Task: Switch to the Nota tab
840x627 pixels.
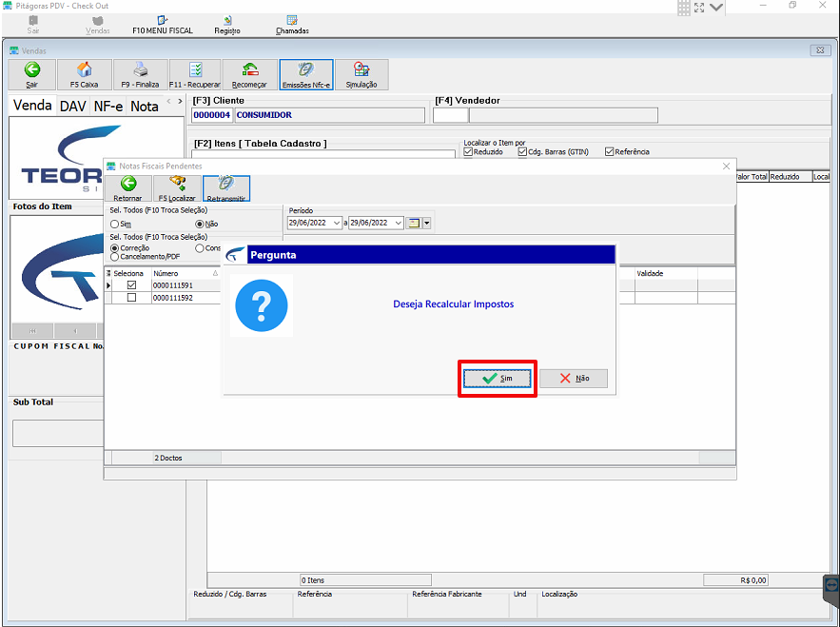Action: coord(145,107)
